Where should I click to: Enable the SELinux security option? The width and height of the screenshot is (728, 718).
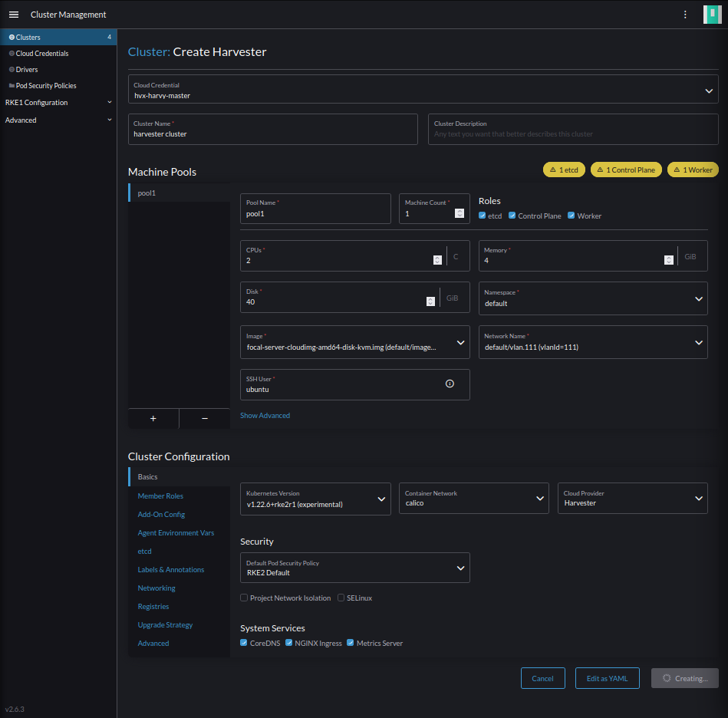(x=341, y=598)
